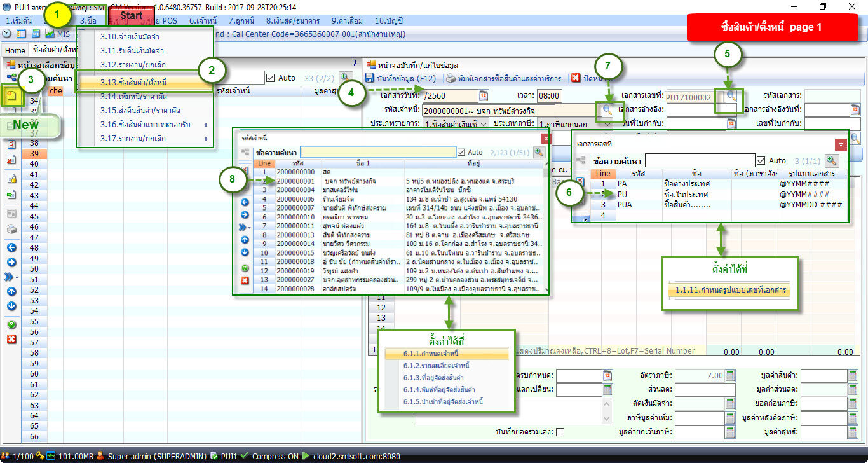This screenshot has height=463, width=868.
Task: Toggle Auto checkbox in main search panel
Action: 271,78
